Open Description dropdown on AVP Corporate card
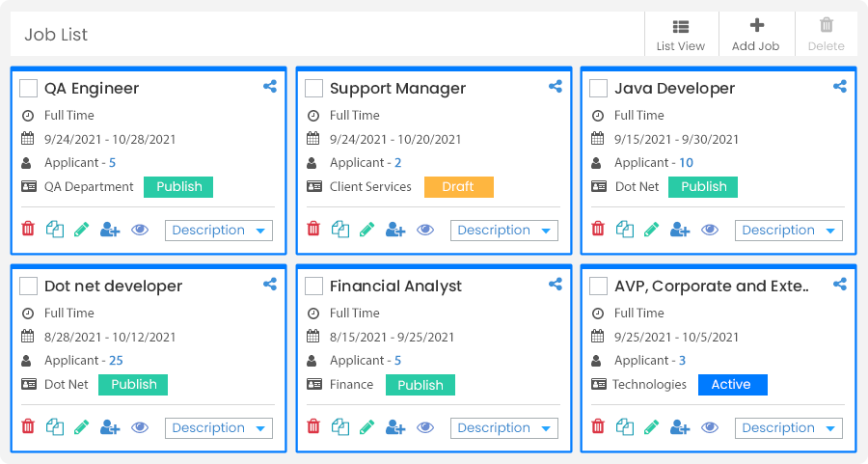 point(789,428)
